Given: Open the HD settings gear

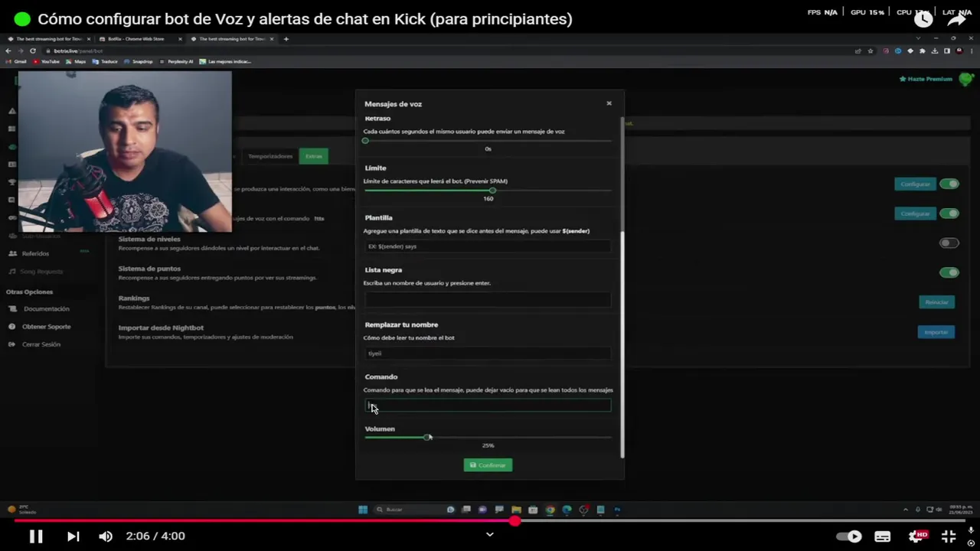Looking at the screenshot, I should (x=916, y=536).
